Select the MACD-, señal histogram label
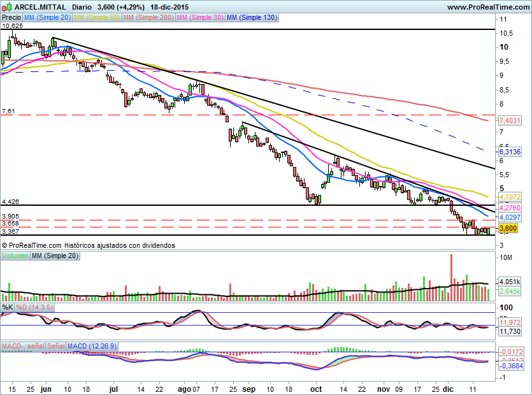 [23, 346]
